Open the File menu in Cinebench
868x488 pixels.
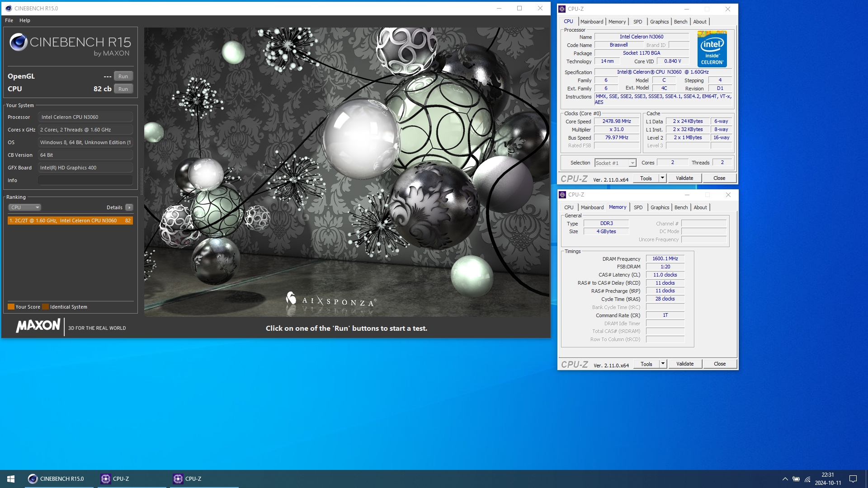[9, 20]
